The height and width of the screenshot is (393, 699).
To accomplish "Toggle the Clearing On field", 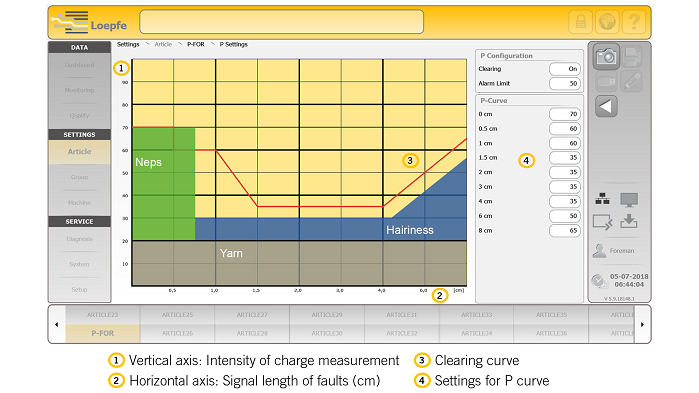I will click(565, 69).
